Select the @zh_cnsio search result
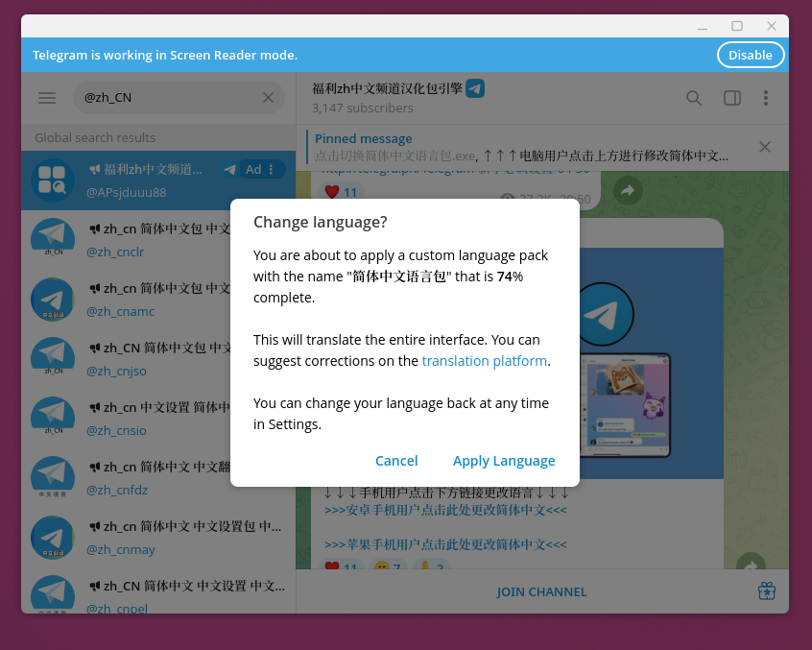The image size is (812, 650). (x=158, y=419)
